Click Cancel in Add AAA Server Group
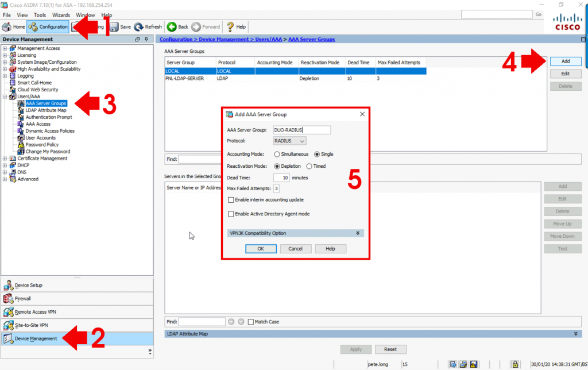The width and height of the screenshot is (588, 370). (295, 249)
